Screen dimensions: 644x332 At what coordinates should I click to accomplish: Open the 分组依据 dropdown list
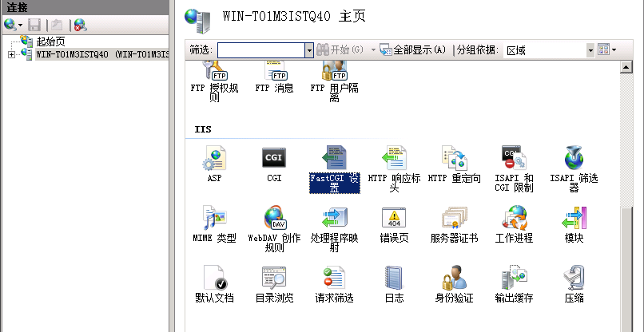point(590,50)
